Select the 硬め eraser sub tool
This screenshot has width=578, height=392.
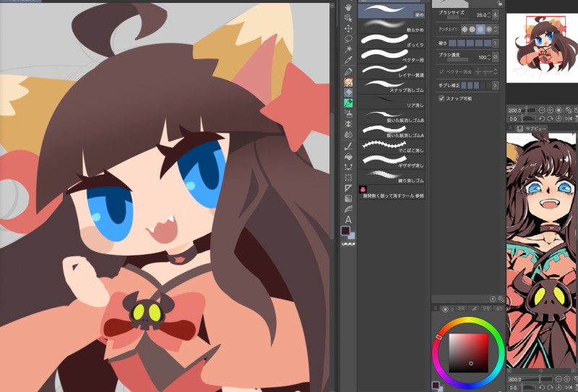click(392, 11)
